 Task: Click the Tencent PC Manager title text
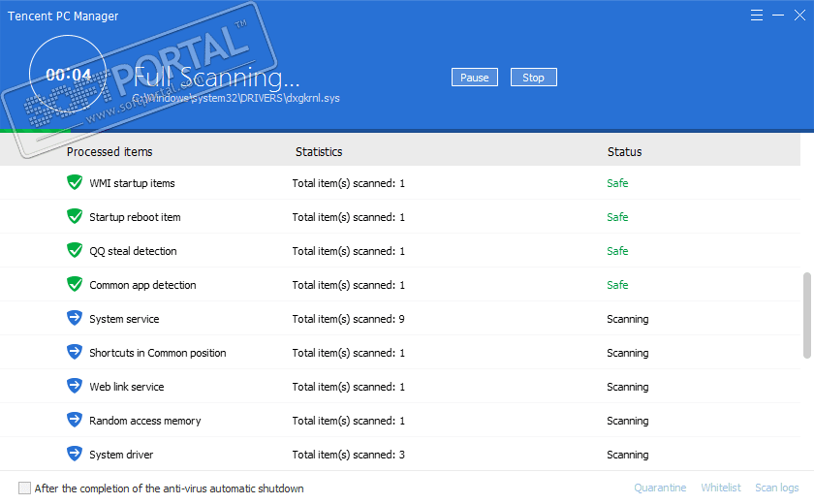pyautogui.click(x=63, y=16)
